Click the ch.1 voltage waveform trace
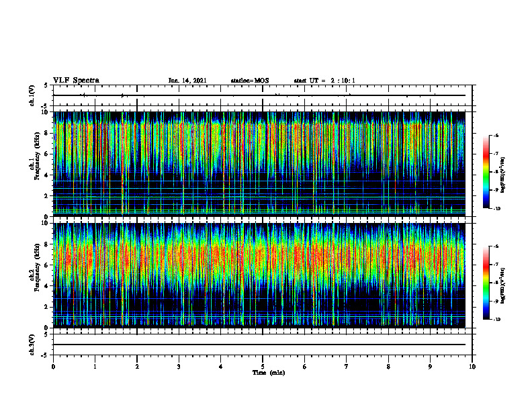Viewport: 532px width, 411px height. point(259,95)
